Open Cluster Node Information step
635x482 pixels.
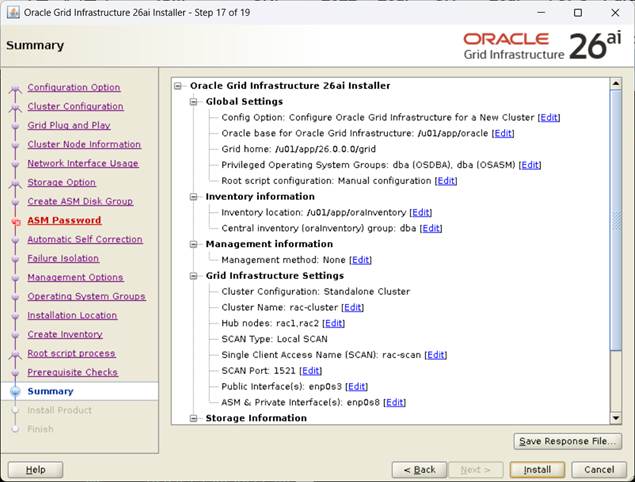tap(84, 145)
